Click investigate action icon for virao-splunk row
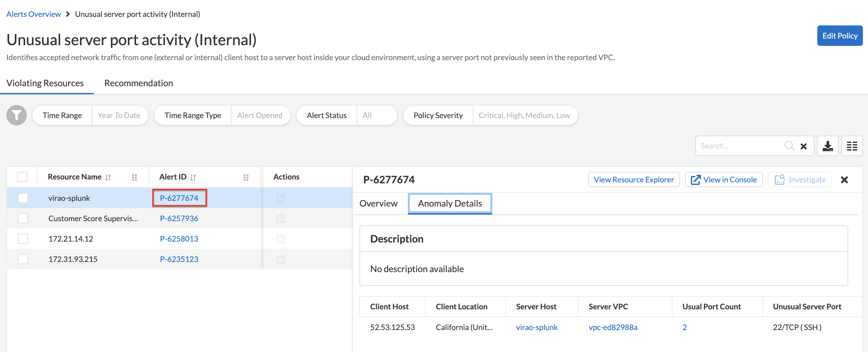Image resolution: width=868 pixels, height=352 pixels. [281, 198]
